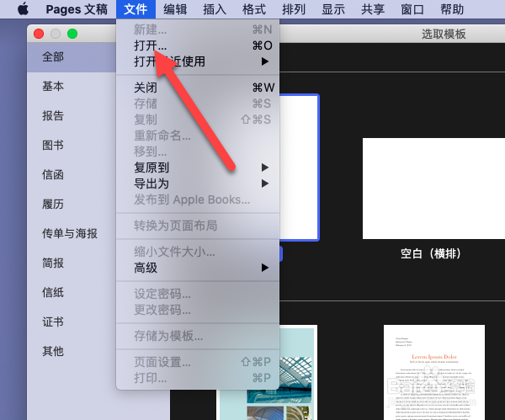Screen dimensions: 505x420
Task: Click the 重新命名... menu entry
Action: pyautogui.click(x=198, y=136)
